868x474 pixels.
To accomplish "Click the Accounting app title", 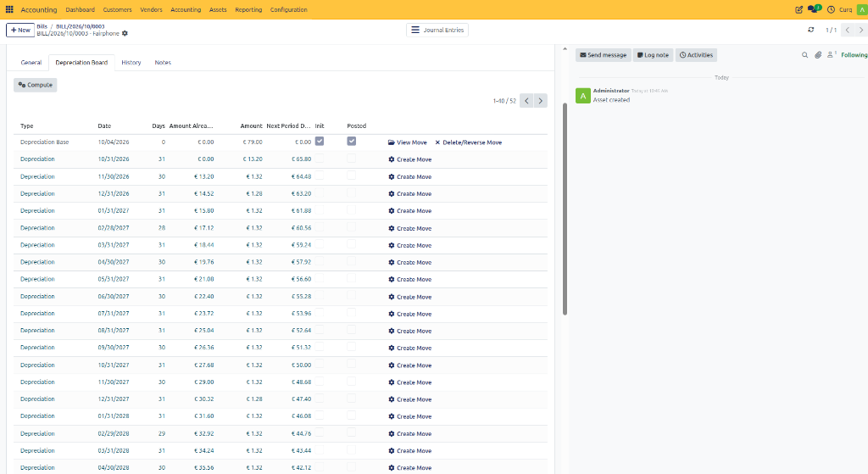I will (39, 9).
